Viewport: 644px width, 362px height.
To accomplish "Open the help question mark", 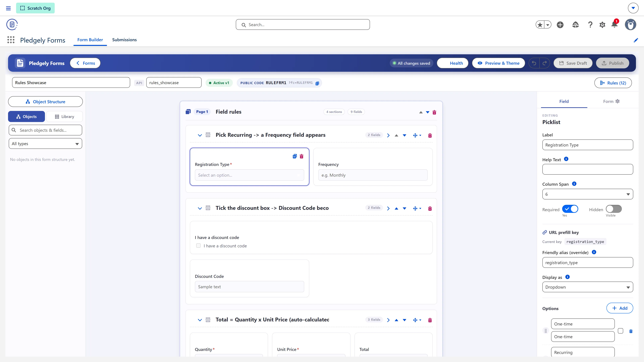I will pyautogui.click(x=590, y=25).
